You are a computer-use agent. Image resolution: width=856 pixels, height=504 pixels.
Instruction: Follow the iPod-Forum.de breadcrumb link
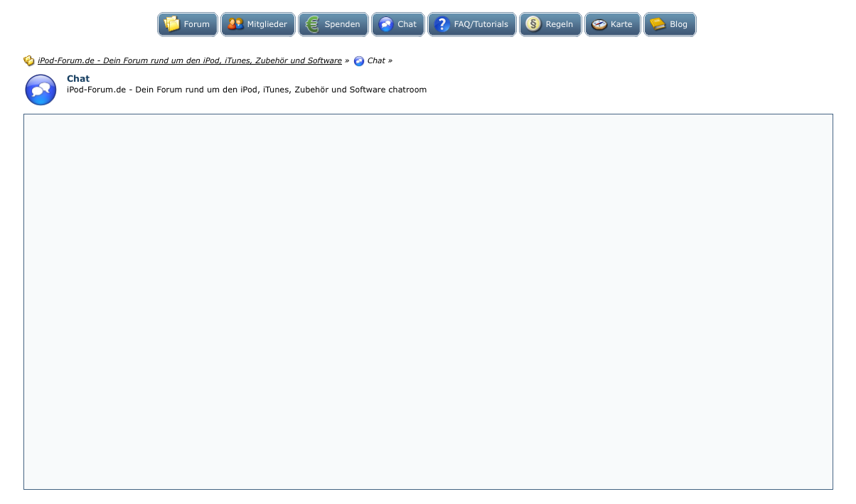[x=190, y=61]
